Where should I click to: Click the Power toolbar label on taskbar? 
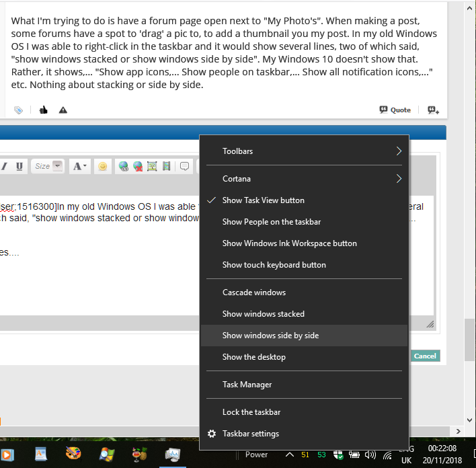[x=257, y=455]
